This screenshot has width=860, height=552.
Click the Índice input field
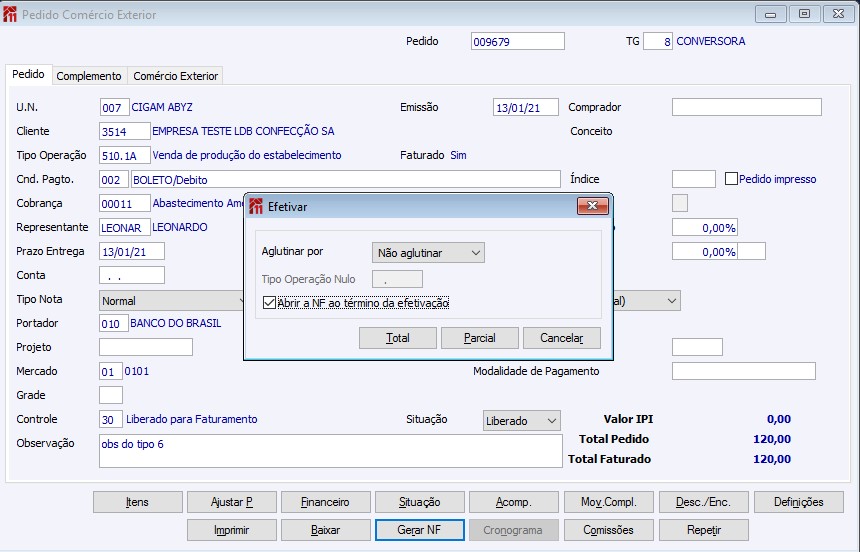[x=694, y=179]
